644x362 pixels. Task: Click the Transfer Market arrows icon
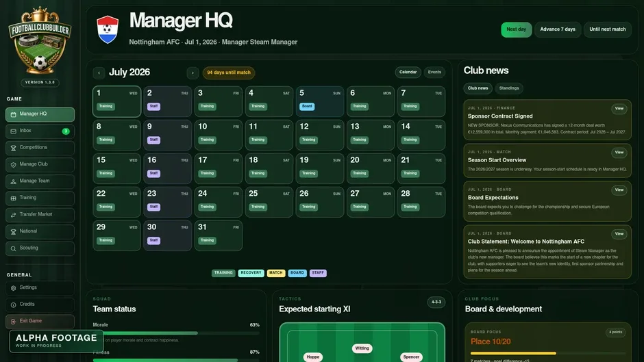click(13, 215)
